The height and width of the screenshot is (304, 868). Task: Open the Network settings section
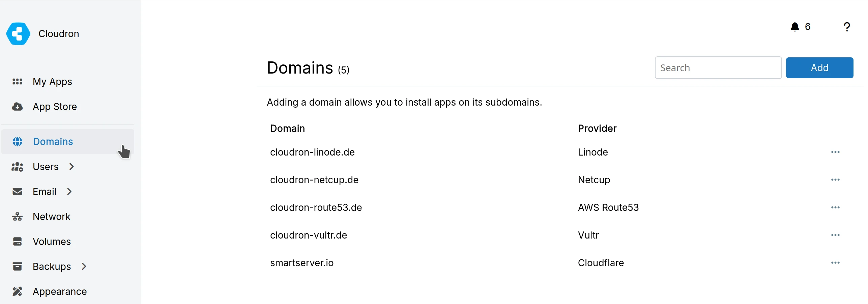point(52,216)
